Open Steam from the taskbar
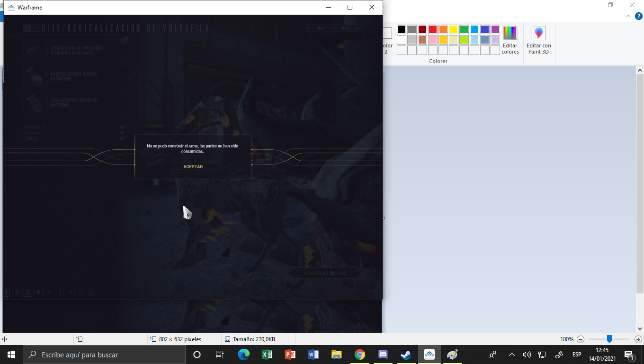The width and height of the screenshot is (644, 364). 406,355
